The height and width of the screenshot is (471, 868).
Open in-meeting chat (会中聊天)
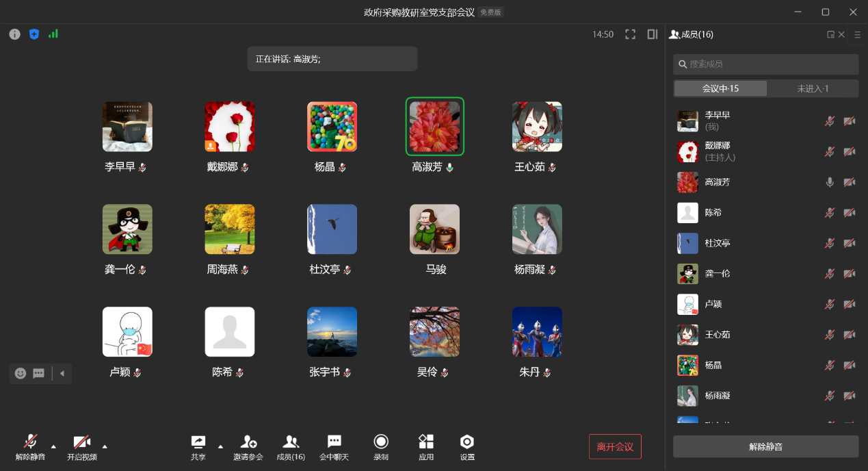click(x=334, y=446)
